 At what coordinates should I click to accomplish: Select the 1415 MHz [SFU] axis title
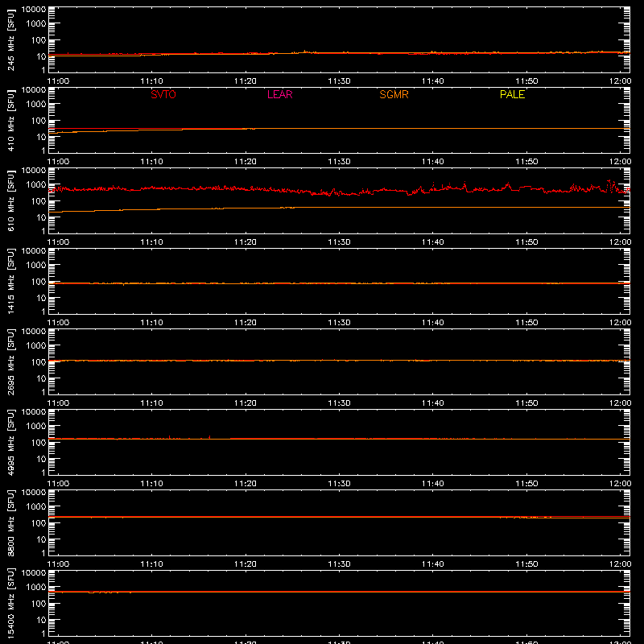coord(10,282)
